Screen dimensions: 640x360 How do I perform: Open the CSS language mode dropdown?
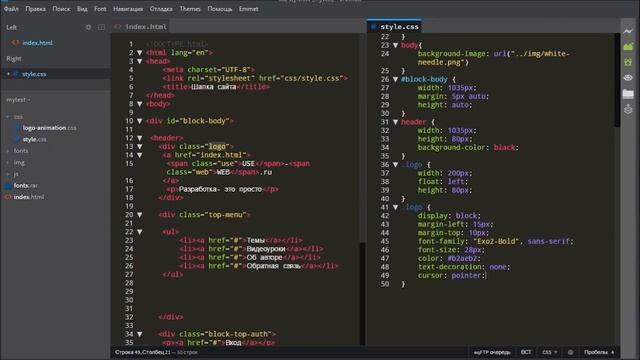click(x=549, y=352)
